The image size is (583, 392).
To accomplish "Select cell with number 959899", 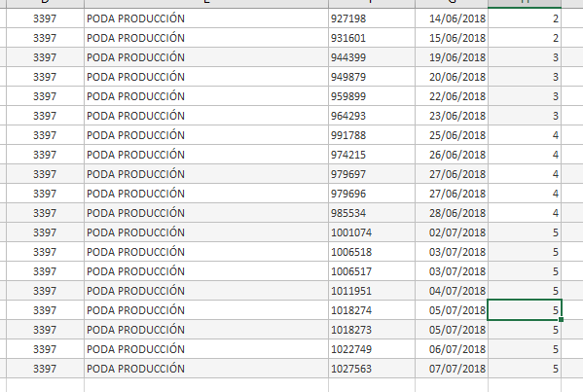I will (372, 96).
